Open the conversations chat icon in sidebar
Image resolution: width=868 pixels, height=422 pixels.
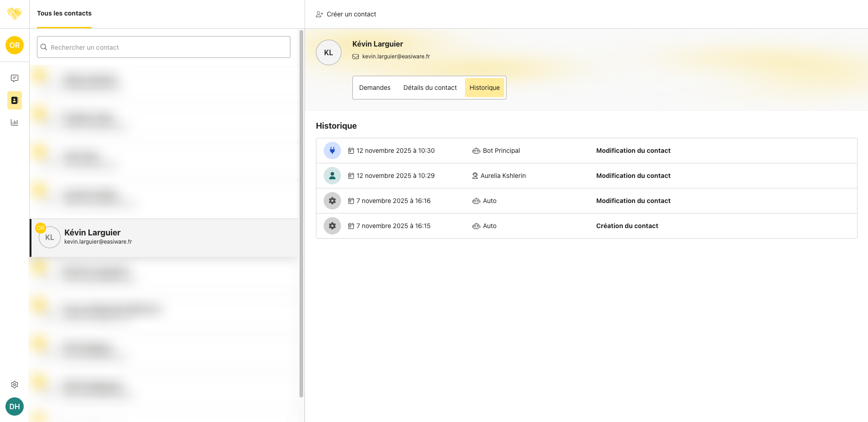(x=15, y=78)
